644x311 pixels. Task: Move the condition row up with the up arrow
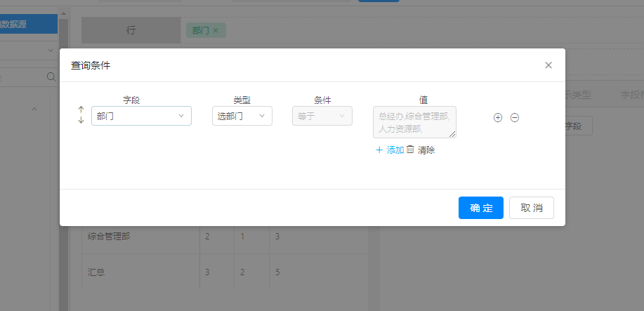(81, 110)
